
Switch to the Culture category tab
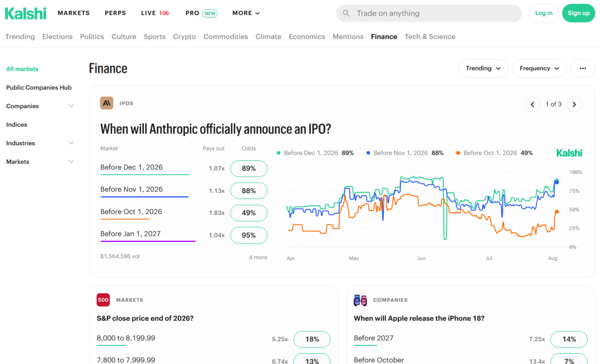click(x=124, y=37)
